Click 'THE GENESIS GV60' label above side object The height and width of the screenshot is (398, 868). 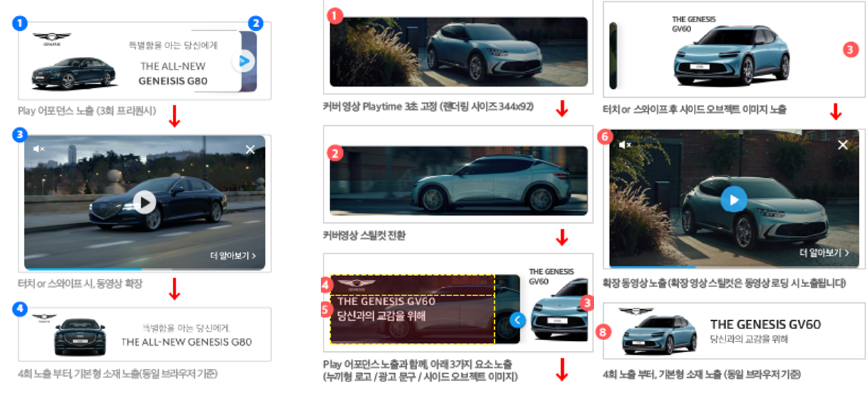click(694, 25)
